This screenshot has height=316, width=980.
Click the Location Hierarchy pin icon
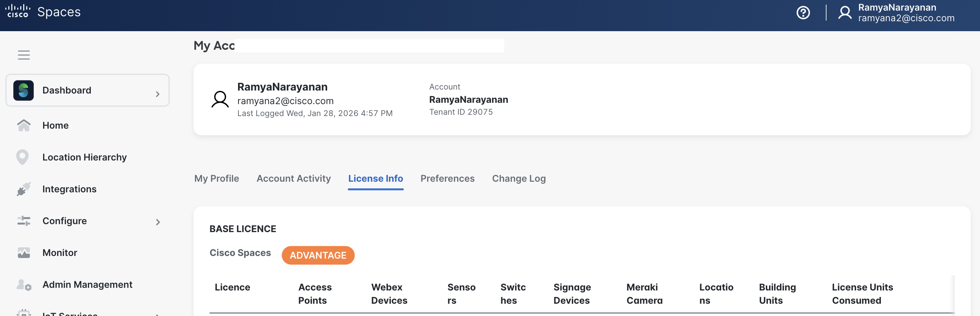pos(23,157)
